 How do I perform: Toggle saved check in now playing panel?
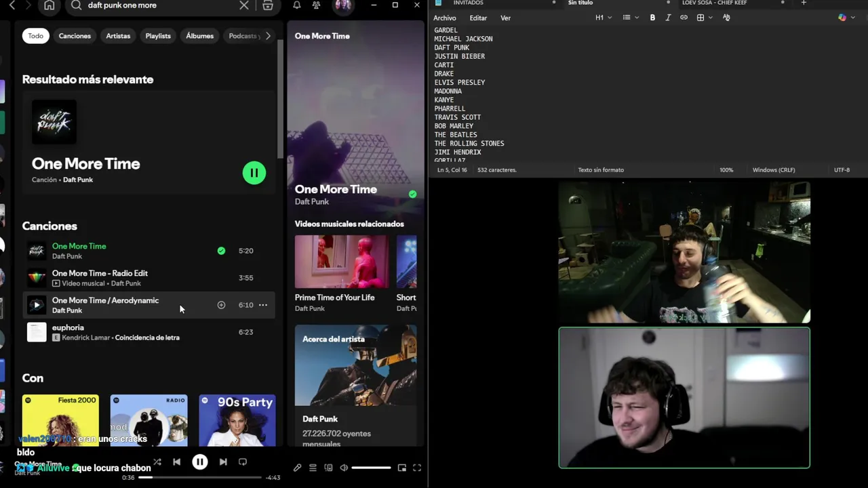click(x=412, y=195)
